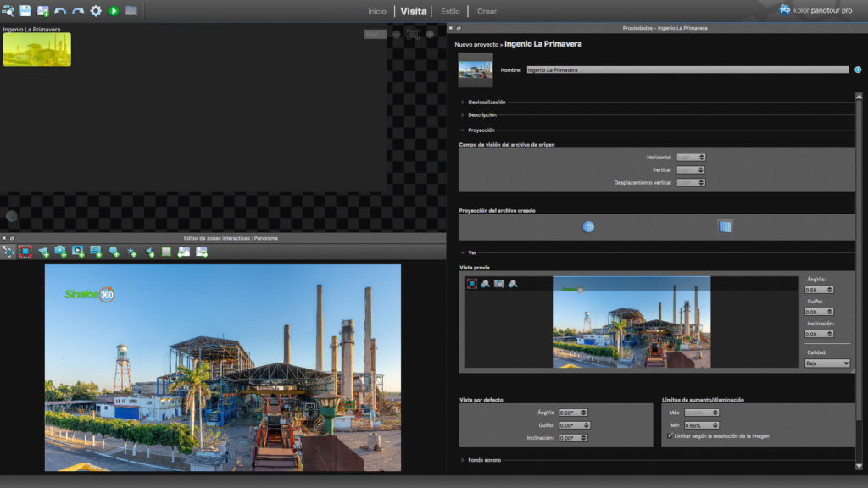Select the flat grid projection icon

coord(725,226)
